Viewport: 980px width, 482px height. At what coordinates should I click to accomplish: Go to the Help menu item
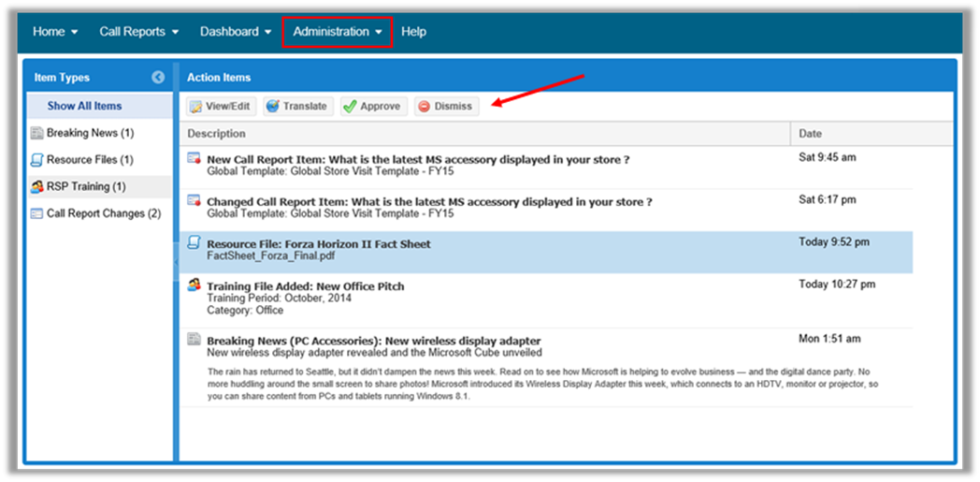(x=413, y=32)
